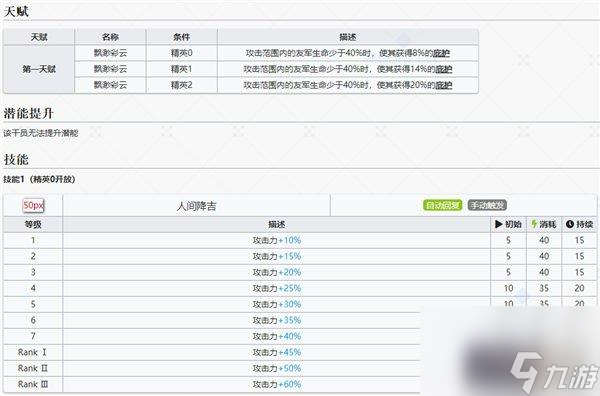Click the level 4 cell in skill table

tap(33, 288)
